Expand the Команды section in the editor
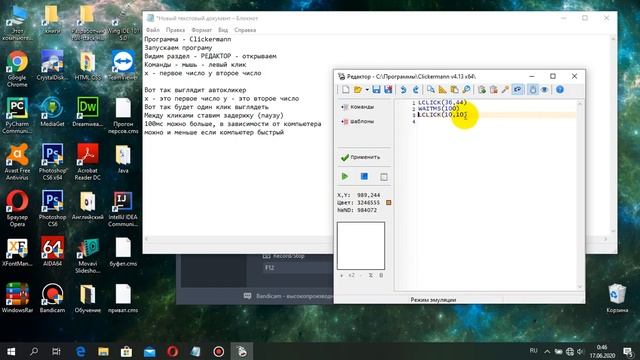640x360 pixels. pyautogui.click(x=358, y=107)
